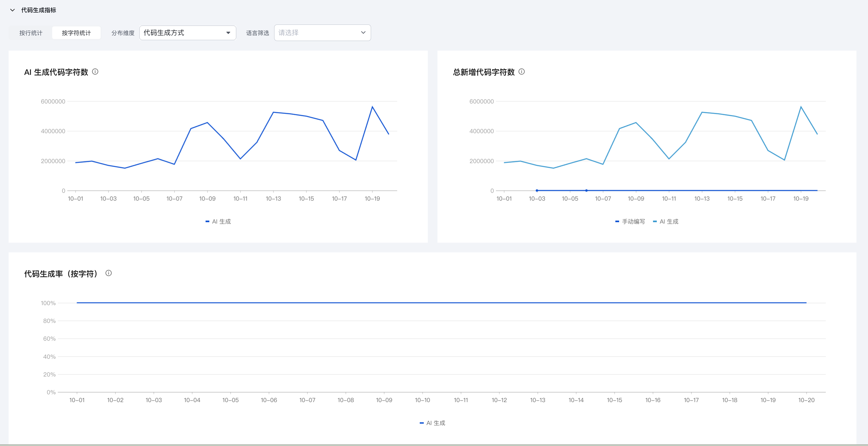The height and width of the screenshot is (446, 868).
Task: Click 10-02 x-axis label in 代码生成率 chart
Action: pos(115,400)
